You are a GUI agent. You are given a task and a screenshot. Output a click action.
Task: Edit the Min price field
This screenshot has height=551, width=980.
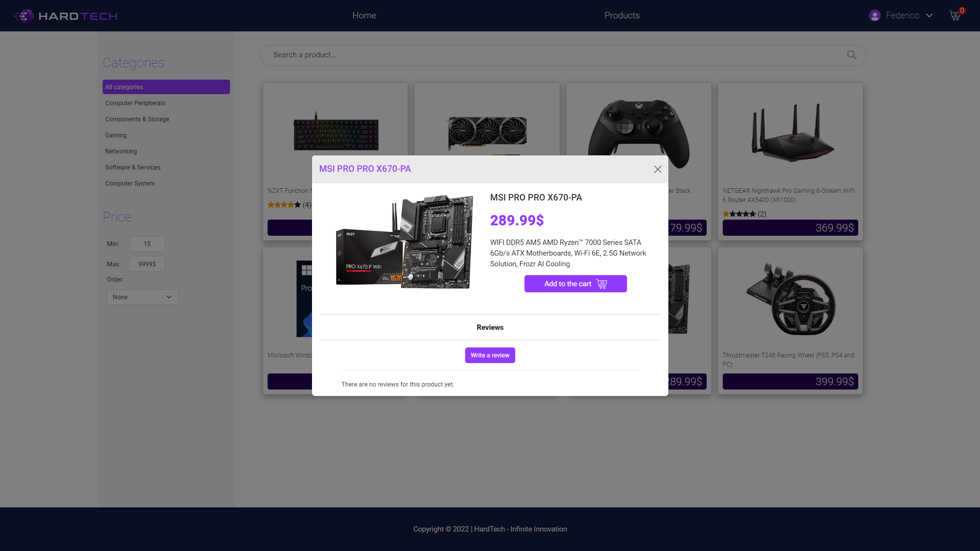coord(147,244)
